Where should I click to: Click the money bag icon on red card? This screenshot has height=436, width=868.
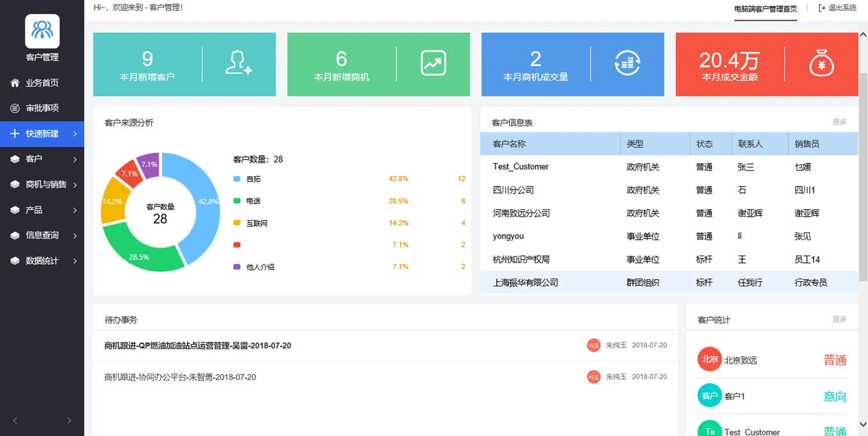(x=821, y=63)
